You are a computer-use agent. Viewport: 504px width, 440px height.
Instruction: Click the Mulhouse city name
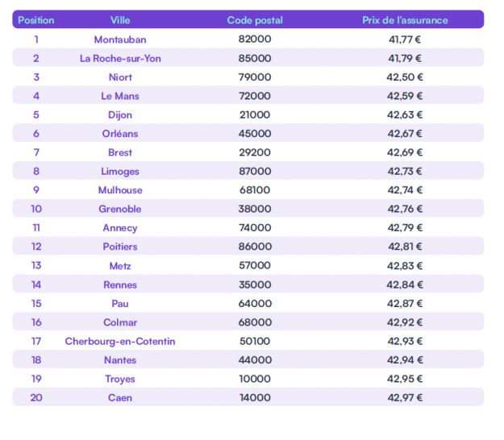[120, 190]
